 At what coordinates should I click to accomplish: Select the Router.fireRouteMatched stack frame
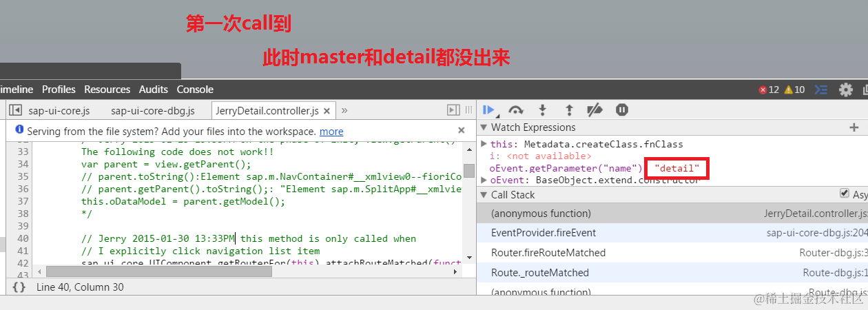tap(672, 253)
